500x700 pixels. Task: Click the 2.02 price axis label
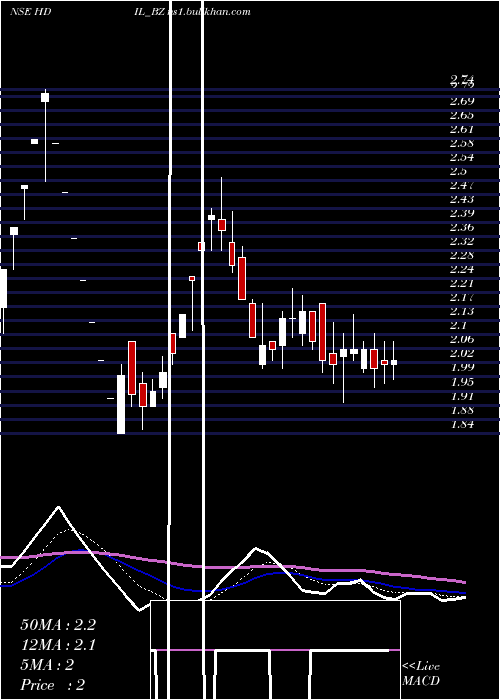(462, 353)
